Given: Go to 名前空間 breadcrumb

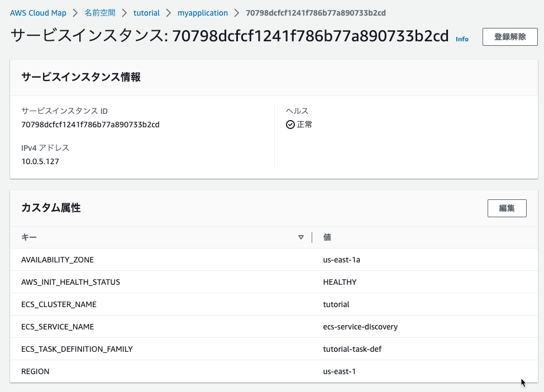Looking at the screenshot, I should pyautogui.click(x=99, y=13).
